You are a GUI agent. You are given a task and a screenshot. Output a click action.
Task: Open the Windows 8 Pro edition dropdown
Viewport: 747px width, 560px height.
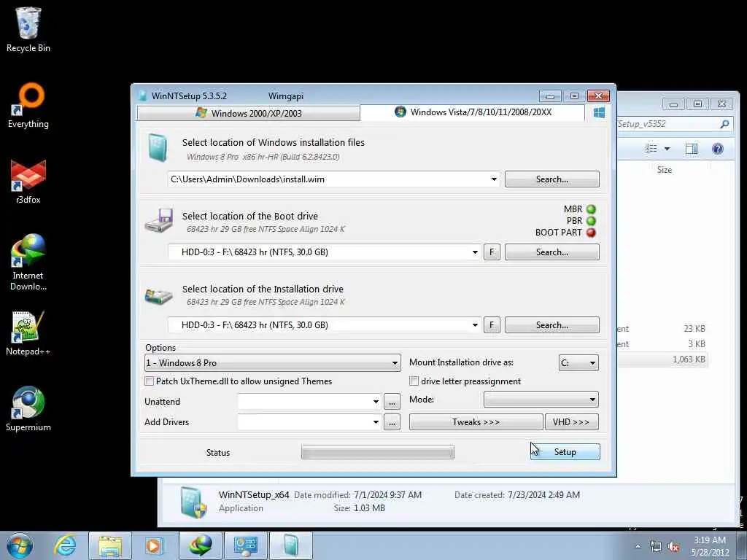273,363
